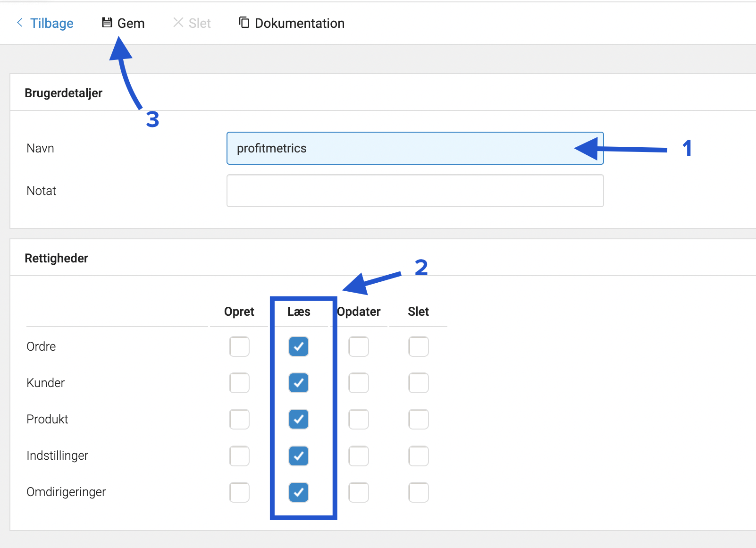Click the Opret column header
The height and width of the screenshot is (548, 756).
[x=239, y=312]
